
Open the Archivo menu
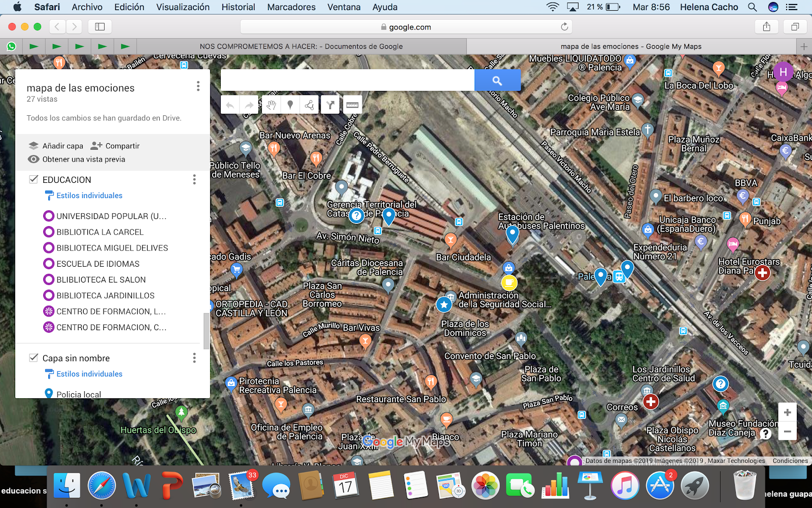coord(87,7)
